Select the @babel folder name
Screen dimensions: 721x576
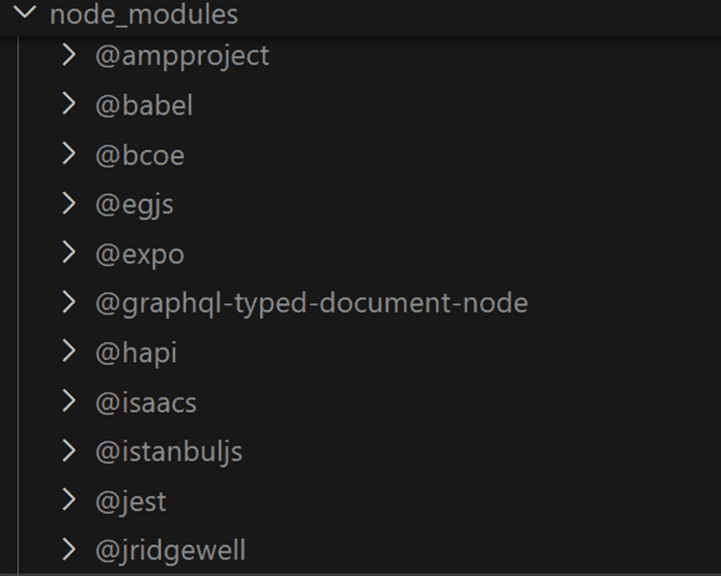143,105
